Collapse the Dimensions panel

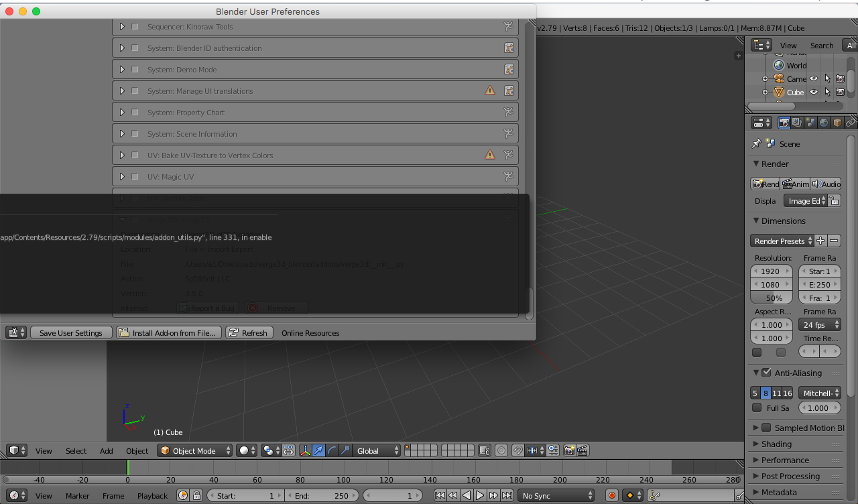pyautogui.click(x=756, y=220)
